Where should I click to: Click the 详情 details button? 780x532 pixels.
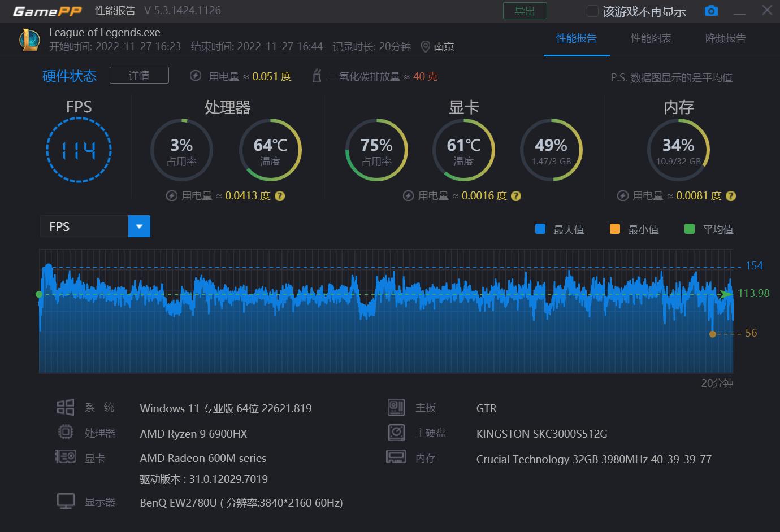pyautogui.click(x=139, y=75)
